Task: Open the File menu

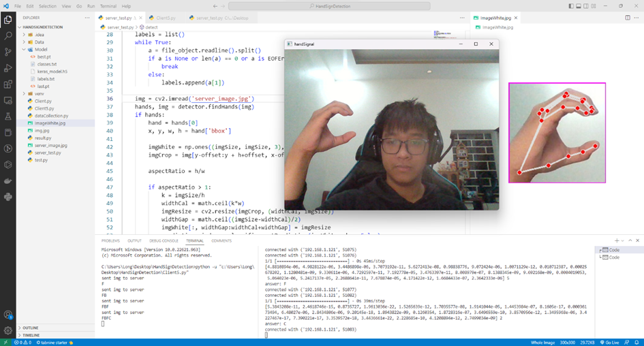Action: 18,6
